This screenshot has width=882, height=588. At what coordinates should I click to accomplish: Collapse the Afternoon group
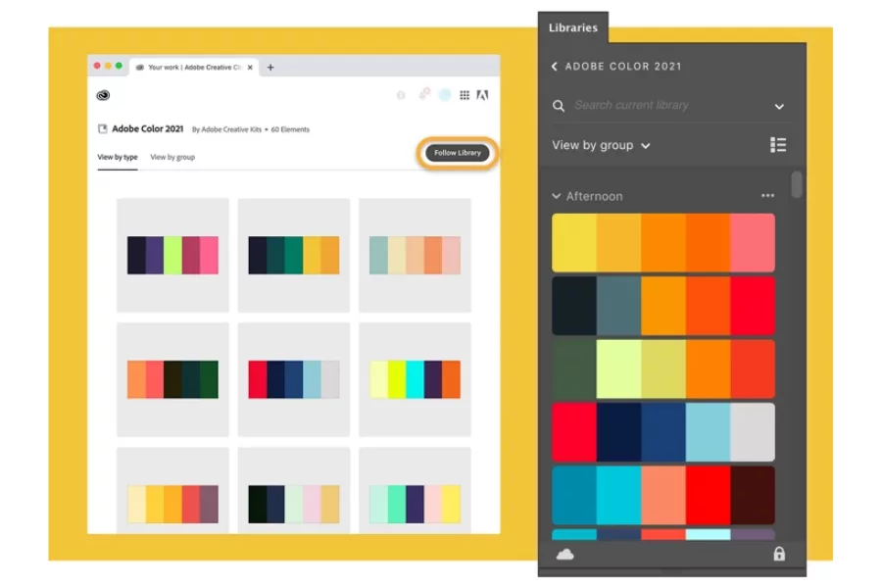pyautogui.click(x=556, y=196)
